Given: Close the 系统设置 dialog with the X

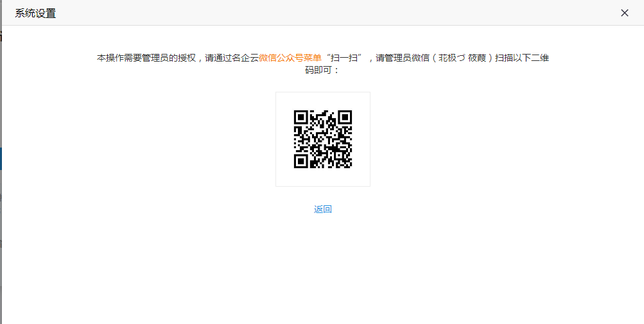Looking at the screenshot, I should [624, 13].
